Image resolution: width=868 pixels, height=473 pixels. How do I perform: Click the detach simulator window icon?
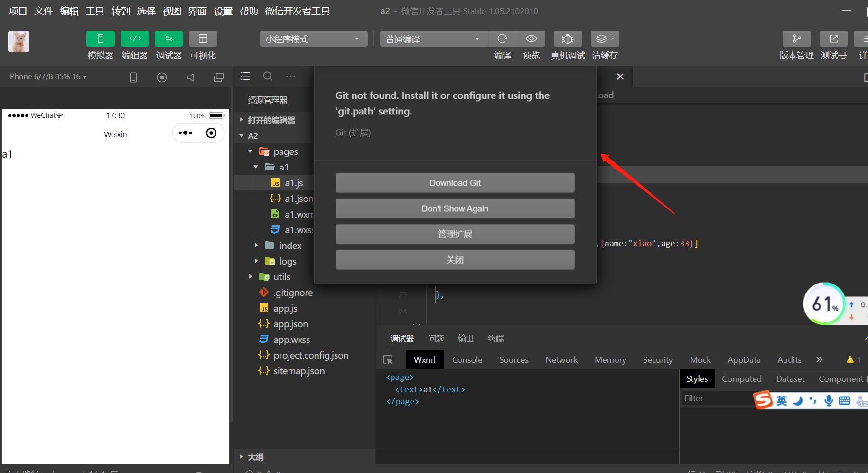[219, 77]
